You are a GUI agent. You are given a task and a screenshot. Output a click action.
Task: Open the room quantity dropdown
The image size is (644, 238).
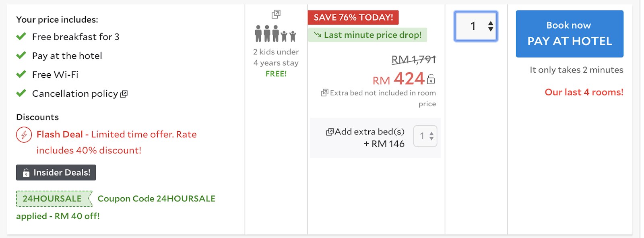pos(476,26)
